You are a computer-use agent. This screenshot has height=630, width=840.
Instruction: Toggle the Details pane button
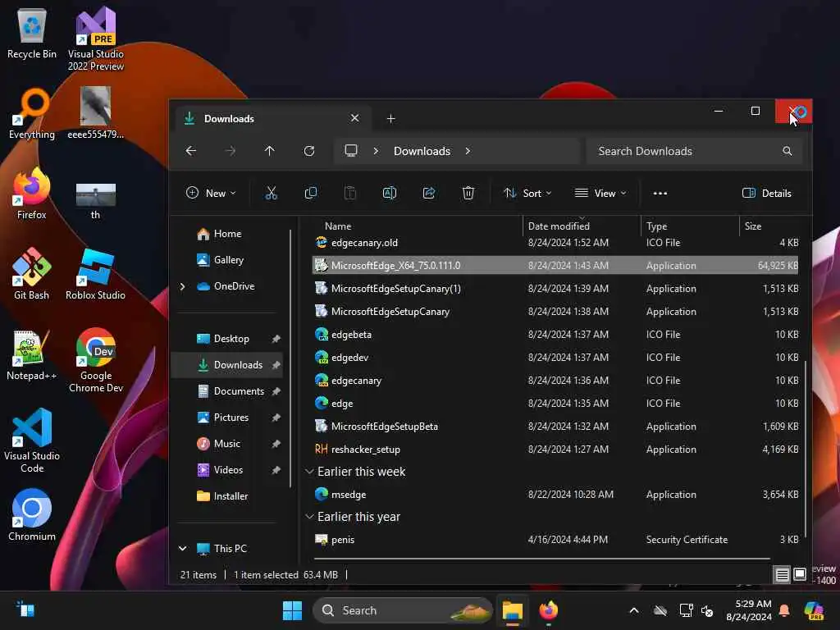(767, 194)
